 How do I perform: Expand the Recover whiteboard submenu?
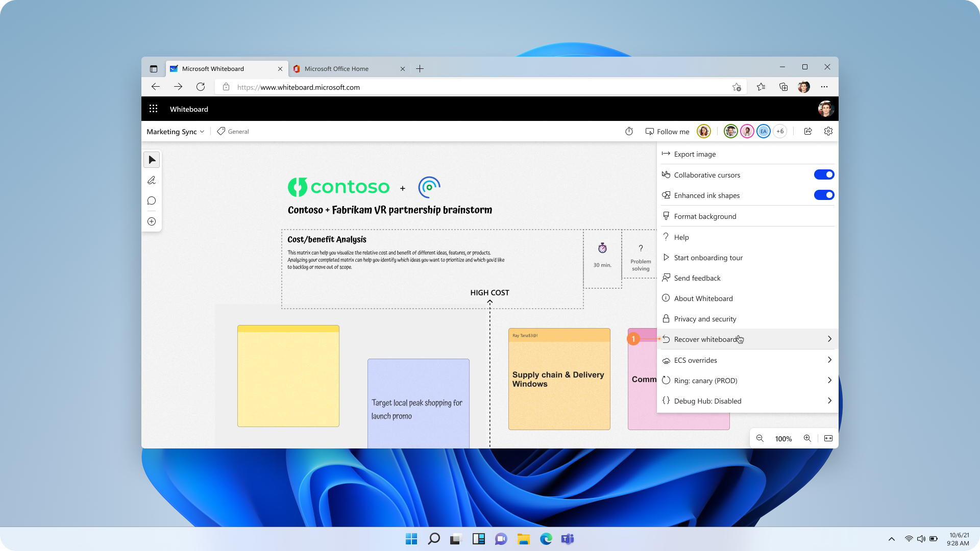point(747,339)
